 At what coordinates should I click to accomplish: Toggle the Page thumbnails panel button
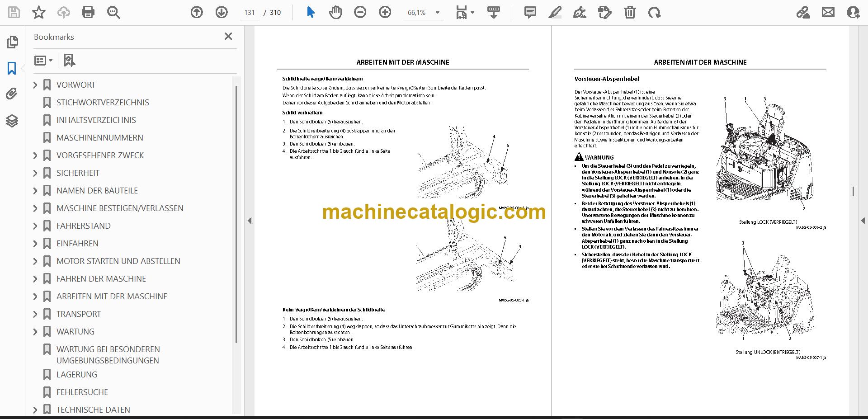(12, 42)
